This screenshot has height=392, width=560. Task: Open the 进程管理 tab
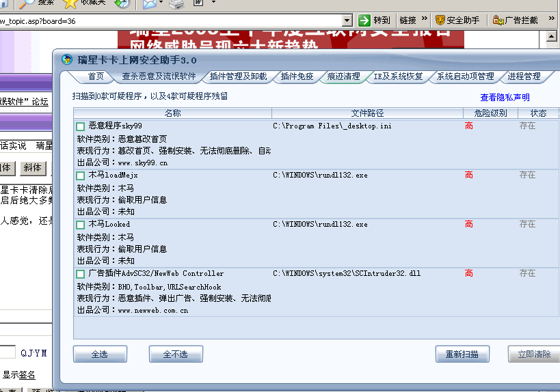point(524,76)
